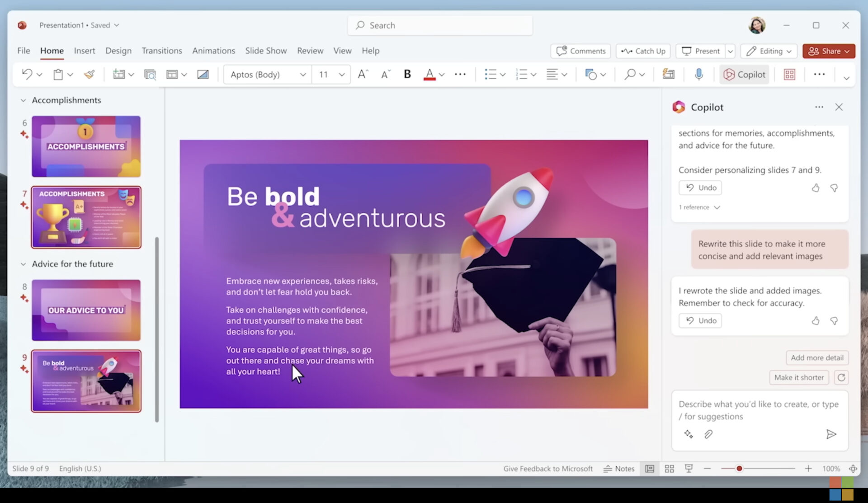The height and width of the screenshot is (503, 868).
Task: Click the Make it shorter suggestion
Action: pos(799,377)
